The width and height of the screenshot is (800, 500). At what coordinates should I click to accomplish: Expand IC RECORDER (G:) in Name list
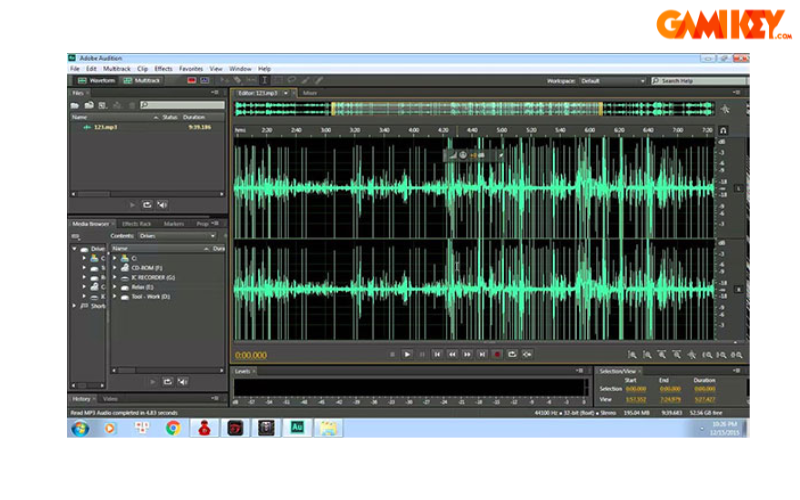click(x=115, y=278)
